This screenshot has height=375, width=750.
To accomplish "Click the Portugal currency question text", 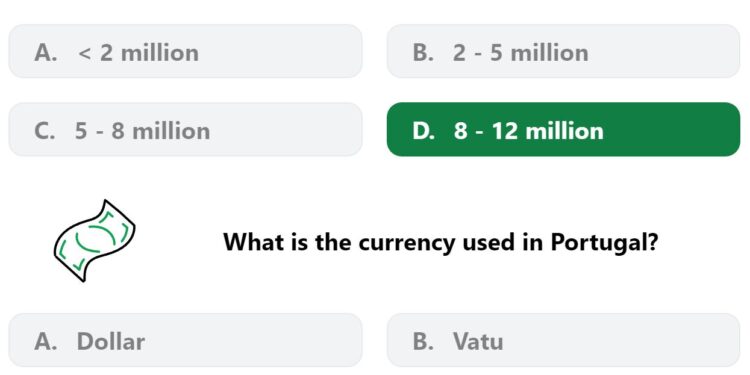I will tap(441, 242).
